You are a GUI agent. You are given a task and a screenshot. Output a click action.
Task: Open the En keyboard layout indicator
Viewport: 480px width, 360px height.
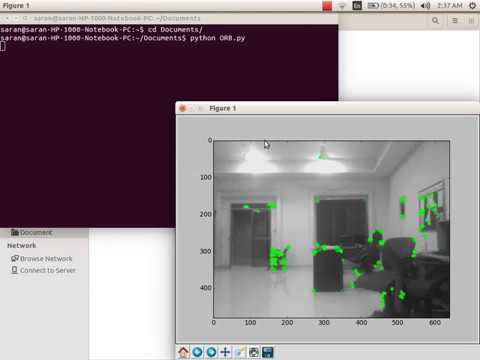357,6
